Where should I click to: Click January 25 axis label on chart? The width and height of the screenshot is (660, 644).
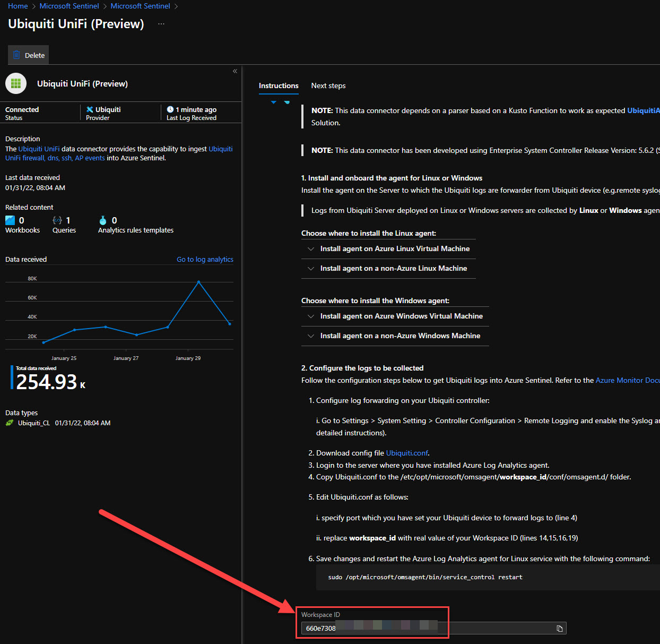click(x=64, y=358)
